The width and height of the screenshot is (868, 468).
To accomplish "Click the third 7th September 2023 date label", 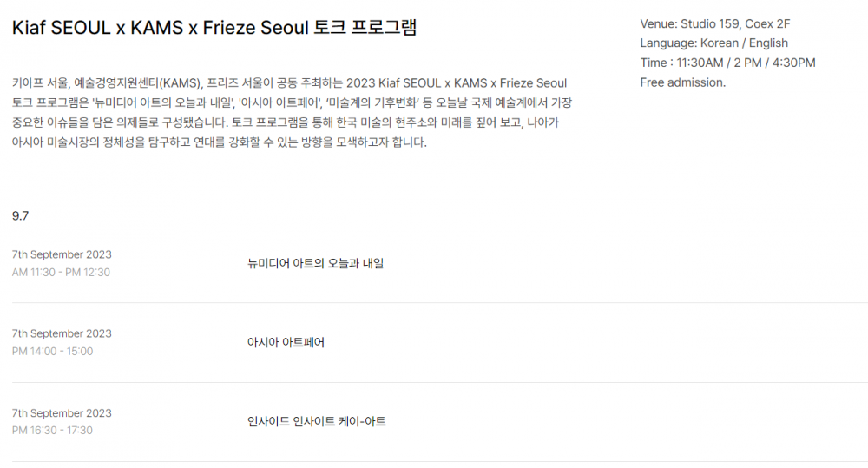I will click(x=62, y=413).
